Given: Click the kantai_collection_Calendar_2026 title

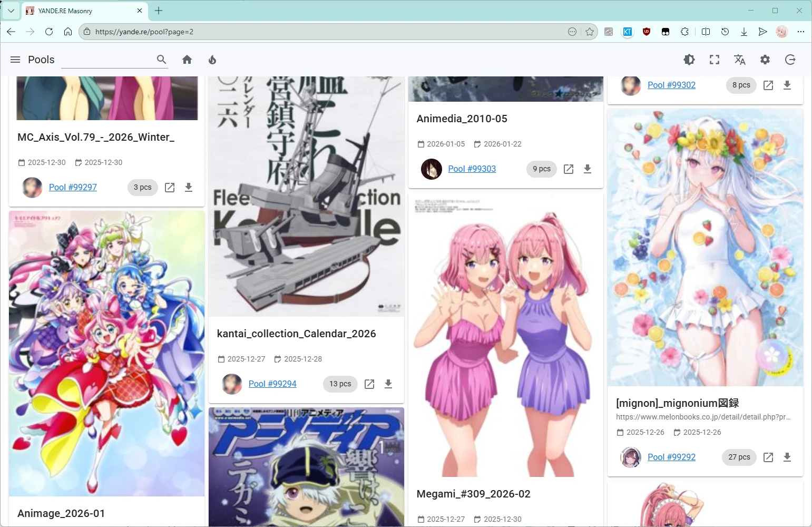Looking at the screenshot, I should pos(297,334).
